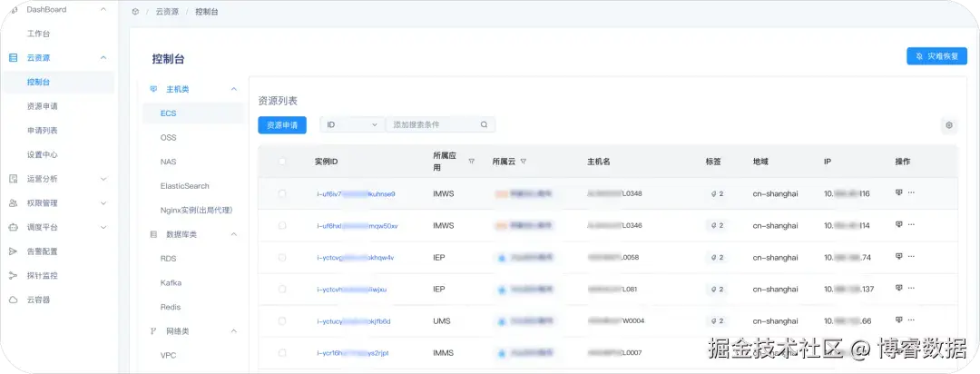Click tag badge in i-yctcvg row
Image resolution: width=980 pixels, height=374 pixels.
pos(717,258)
